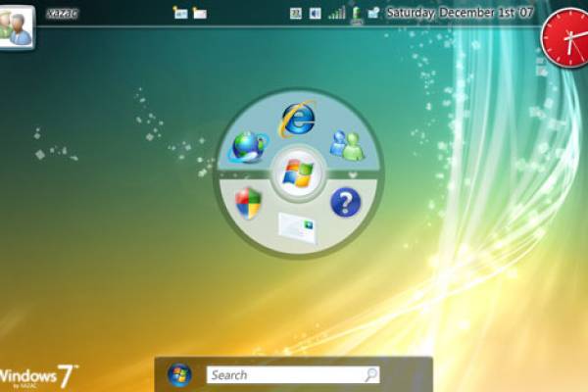Click the network connection tray icon
Image resolution: width=588 pixels, height=392 pixels.
tap(373, 13)
